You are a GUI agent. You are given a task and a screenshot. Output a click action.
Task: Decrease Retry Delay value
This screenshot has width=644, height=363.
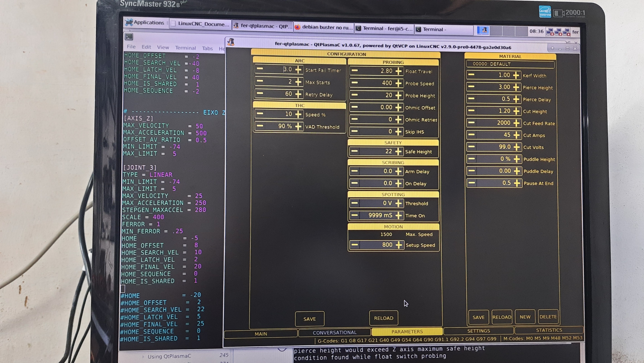(x=260, y=93)
